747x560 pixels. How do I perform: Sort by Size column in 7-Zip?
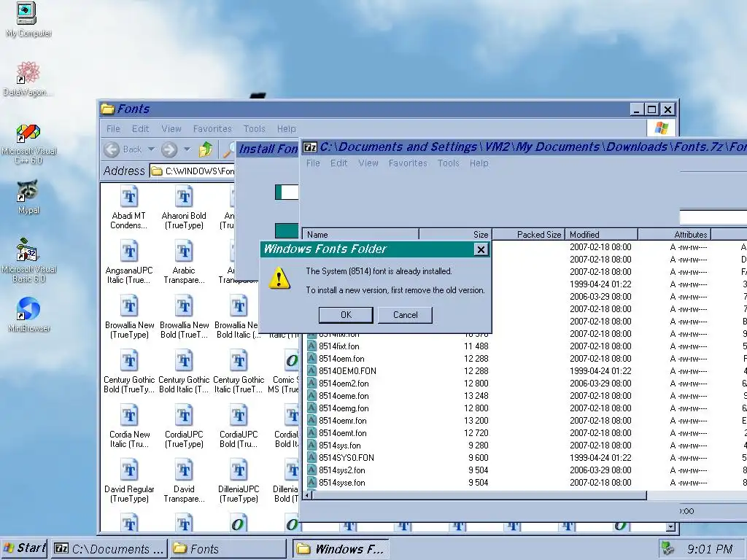pos(455,234)
